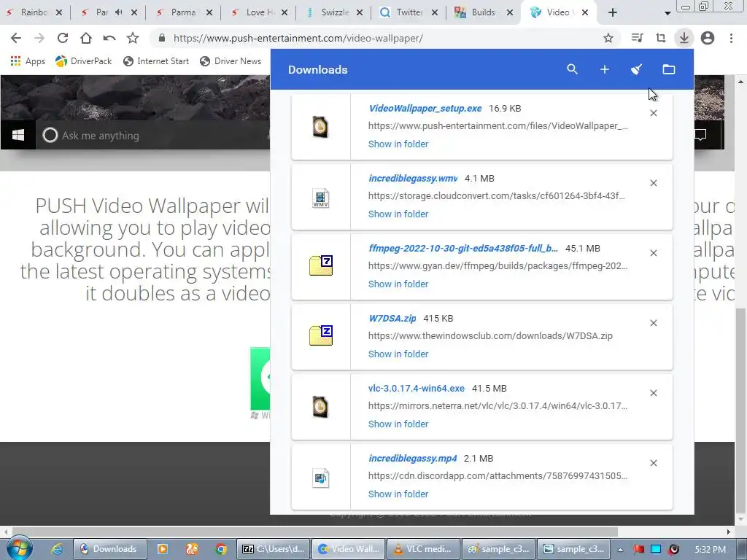Remove VideoWallpaper_setup.exe from list
747x560 pixels.
[654, 113]
